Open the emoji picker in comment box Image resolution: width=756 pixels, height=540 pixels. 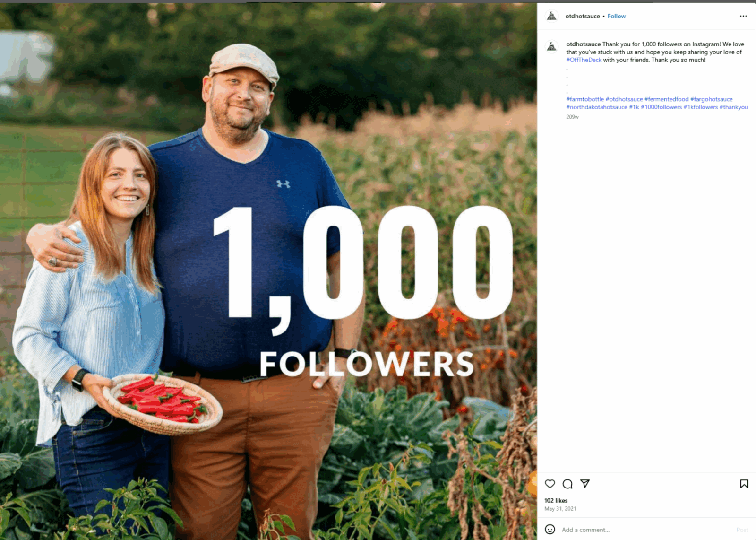550,529
